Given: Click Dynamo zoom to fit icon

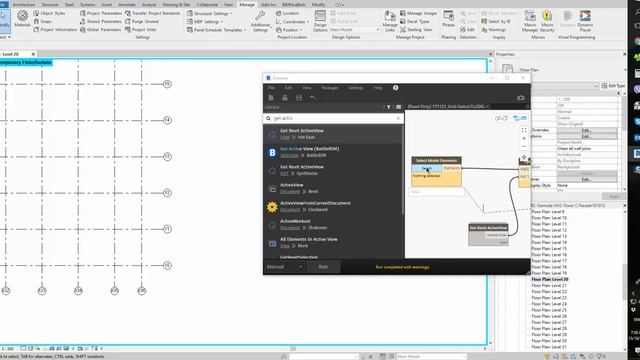Looking at the screenshot, I should coord(524,130).
